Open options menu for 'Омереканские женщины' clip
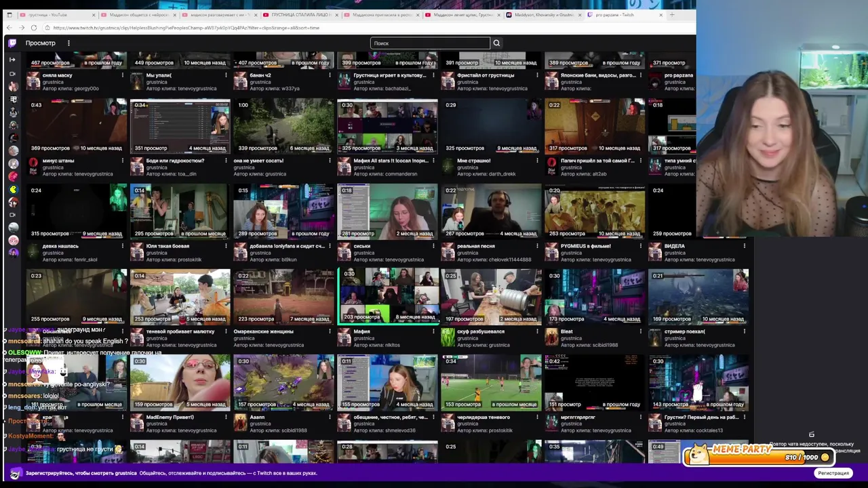The image size is (868, 488). tap(330, 331)
